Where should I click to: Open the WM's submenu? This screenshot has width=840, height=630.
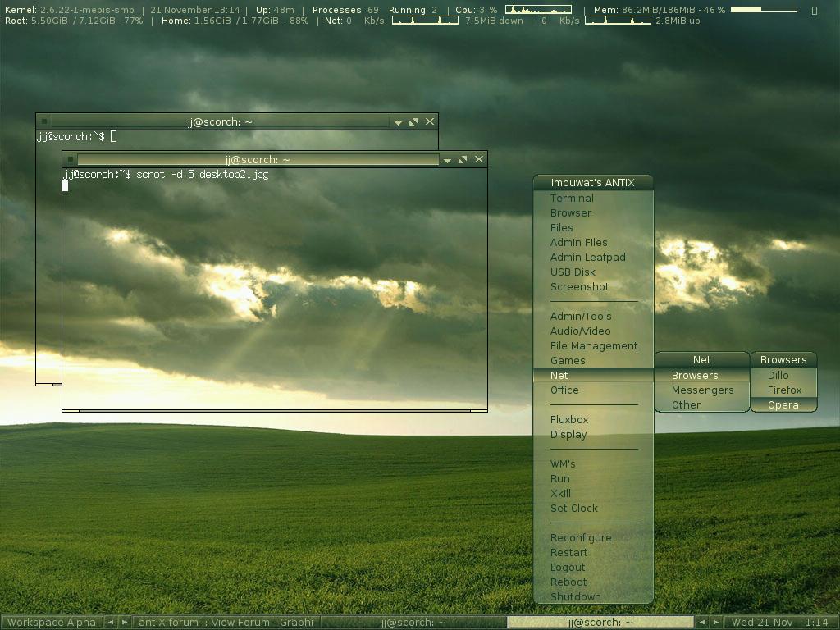pyautogui.click(x=594, y=464)
